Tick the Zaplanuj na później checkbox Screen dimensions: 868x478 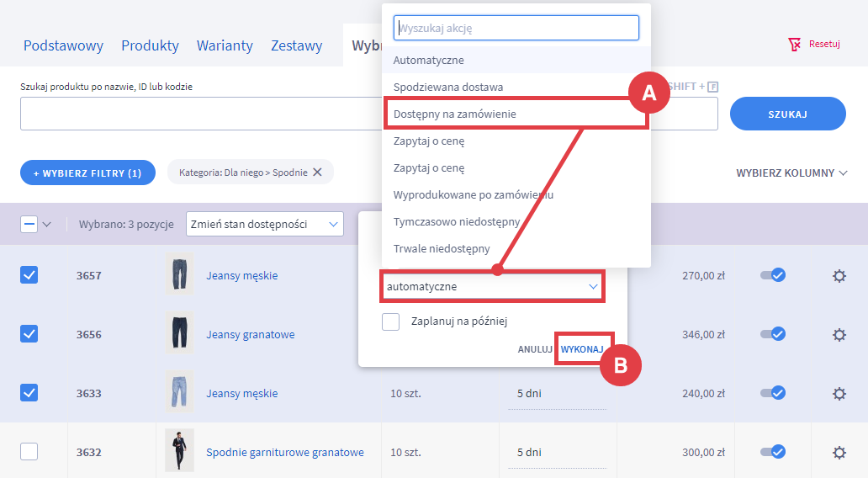point(391,321)
